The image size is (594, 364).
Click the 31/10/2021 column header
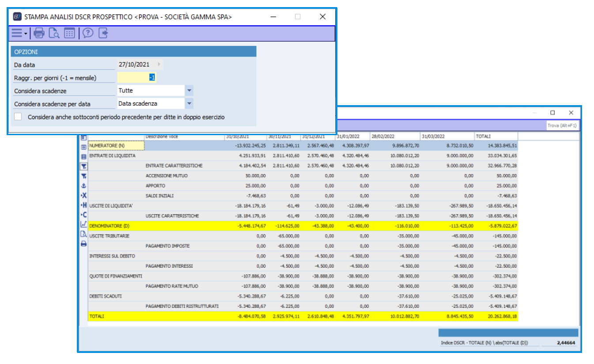(246, 136)
